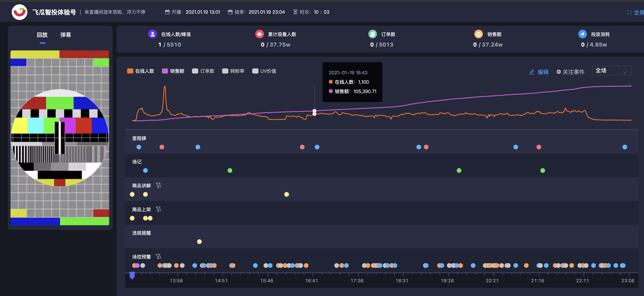Open the 全场 range dropdown
Screen dimensions: 644x296
612,71
